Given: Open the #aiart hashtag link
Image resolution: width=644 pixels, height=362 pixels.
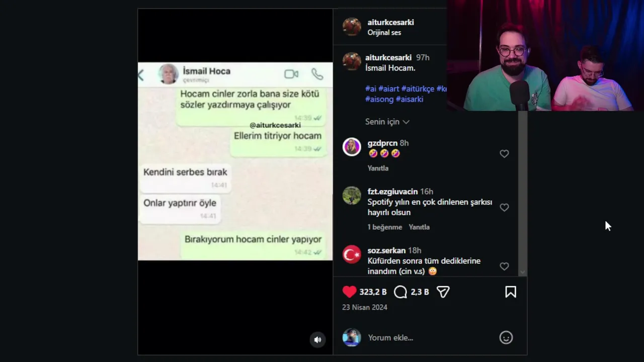Looking at the screenshot, I should pyautogui.click(x=388, y=88).
